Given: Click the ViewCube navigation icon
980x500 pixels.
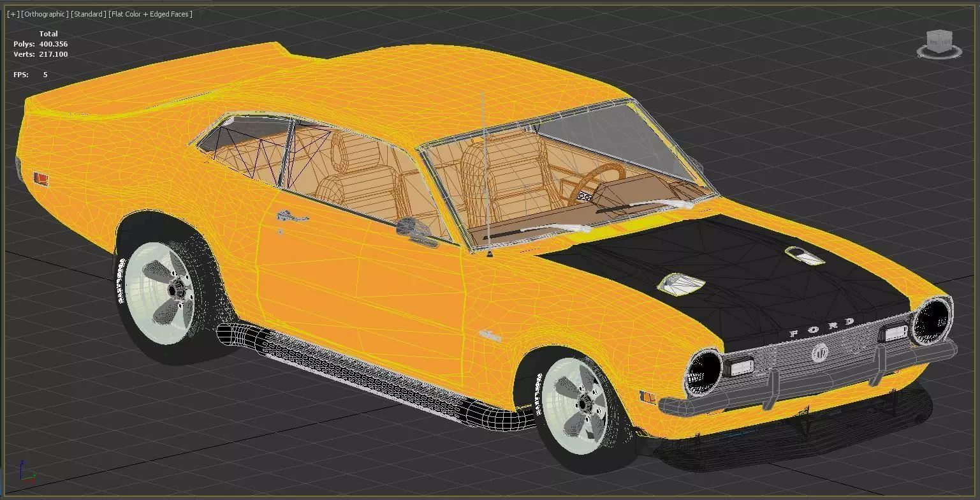Looking at the screenshot, I should coord(939,43).
